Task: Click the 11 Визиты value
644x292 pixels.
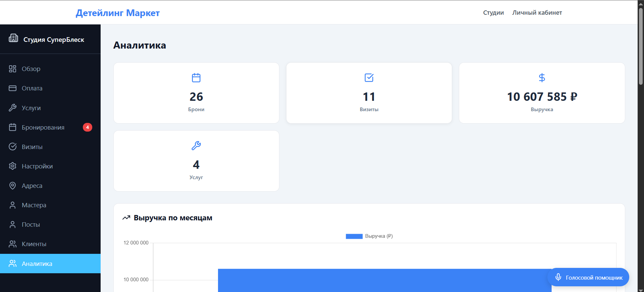Action: click(369, 97)
